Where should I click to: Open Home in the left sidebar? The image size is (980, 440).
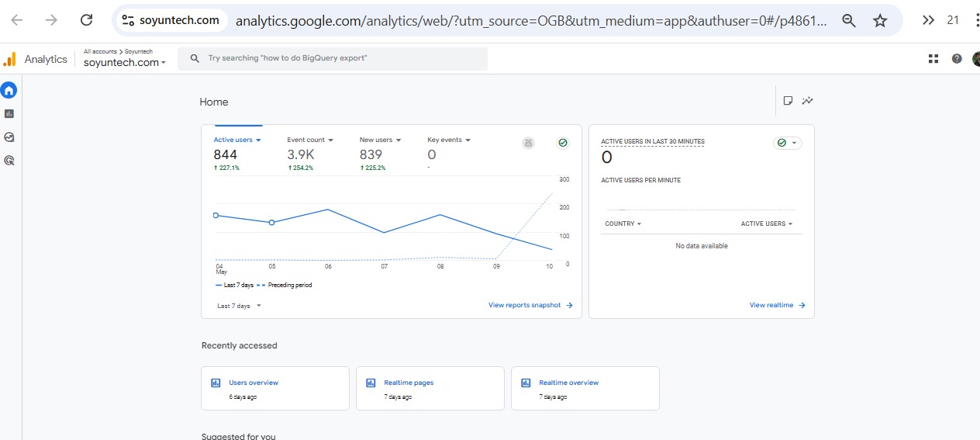pos(9,90)
